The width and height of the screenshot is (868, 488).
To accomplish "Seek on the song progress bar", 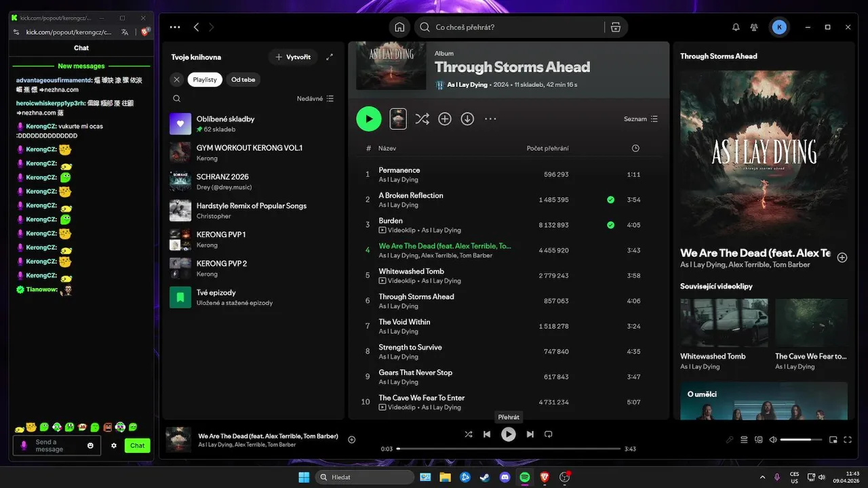I will (509, 449).
